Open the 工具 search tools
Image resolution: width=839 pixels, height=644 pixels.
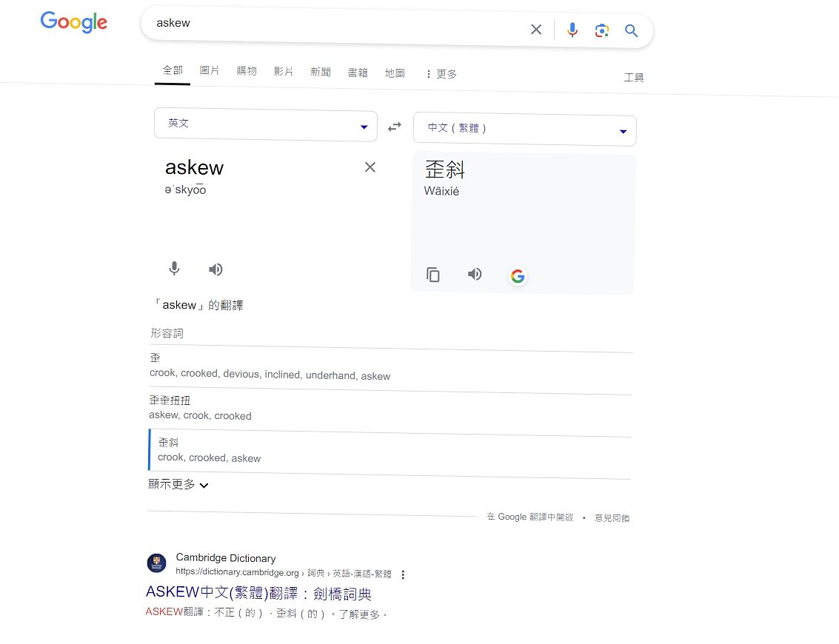634,77
